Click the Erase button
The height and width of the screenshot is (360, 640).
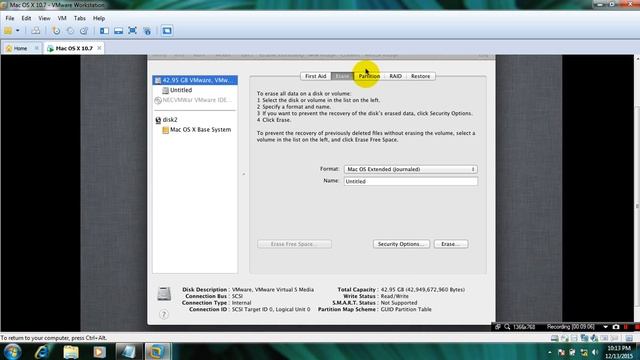tap(451, 244)
